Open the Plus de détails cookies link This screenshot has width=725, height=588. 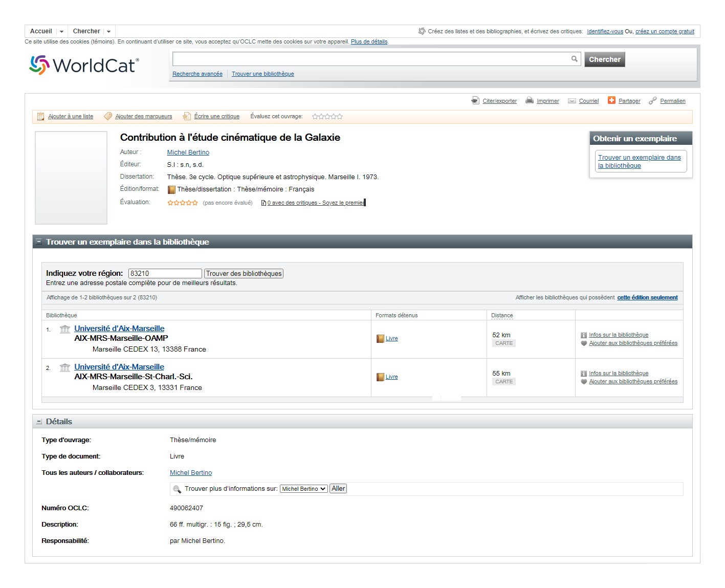369,42
